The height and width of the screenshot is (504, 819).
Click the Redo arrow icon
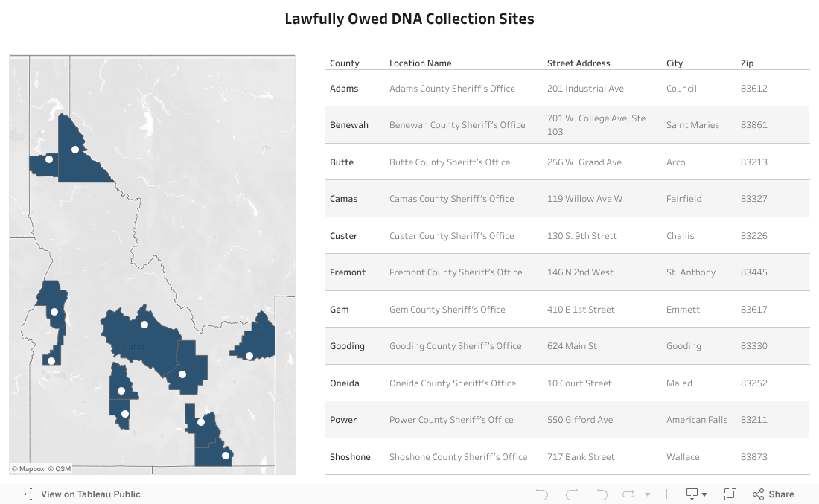[x=572, y=494]
